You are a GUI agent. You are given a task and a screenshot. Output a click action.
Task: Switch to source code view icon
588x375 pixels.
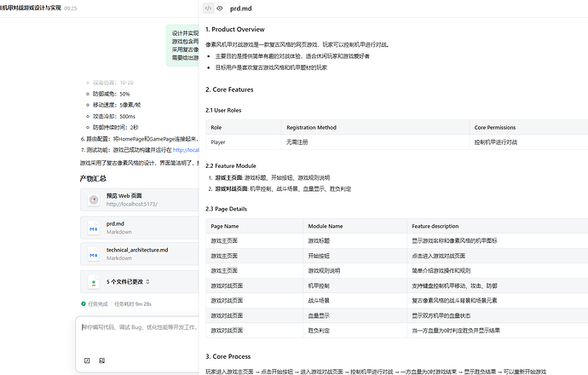[209, 8]
